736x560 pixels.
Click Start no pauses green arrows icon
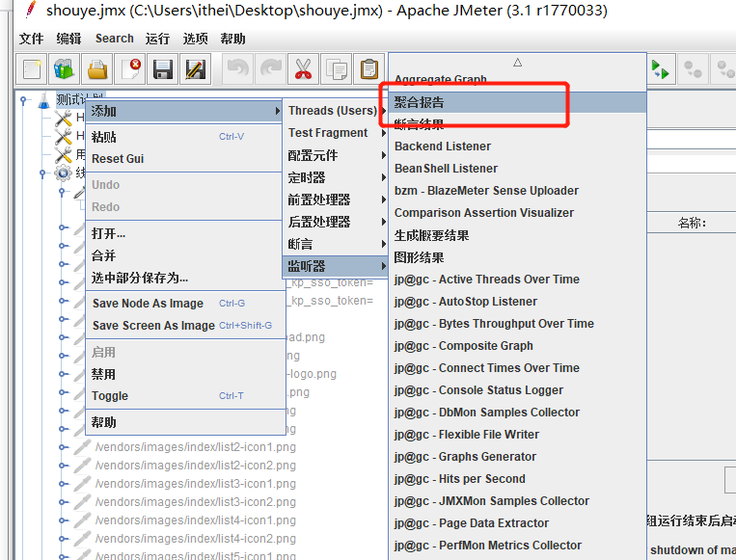coord(661,69)
